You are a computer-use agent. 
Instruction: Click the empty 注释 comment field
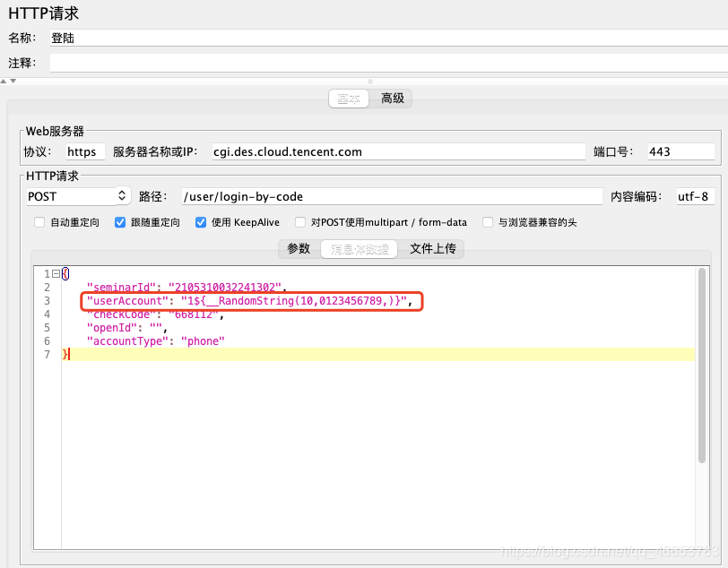pyautogui.click(x=388, y=63)
